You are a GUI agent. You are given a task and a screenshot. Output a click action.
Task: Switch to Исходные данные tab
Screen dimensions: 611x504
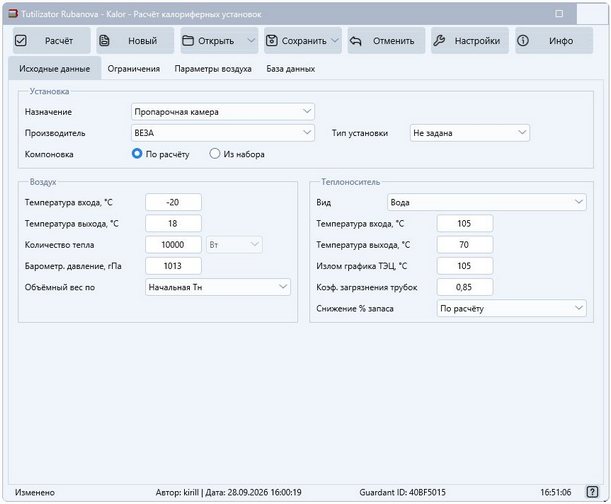point(55,69)
